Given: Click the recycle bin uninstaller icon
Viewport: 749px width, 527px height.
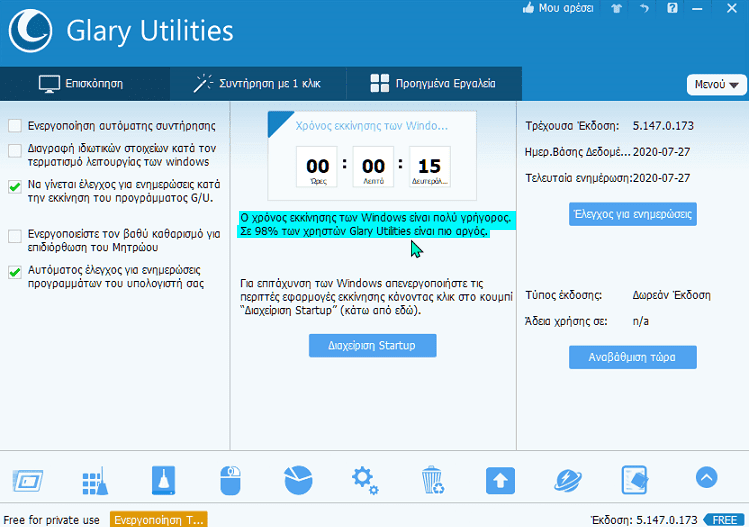Looking at the screenshot, I should pos(433,480).
